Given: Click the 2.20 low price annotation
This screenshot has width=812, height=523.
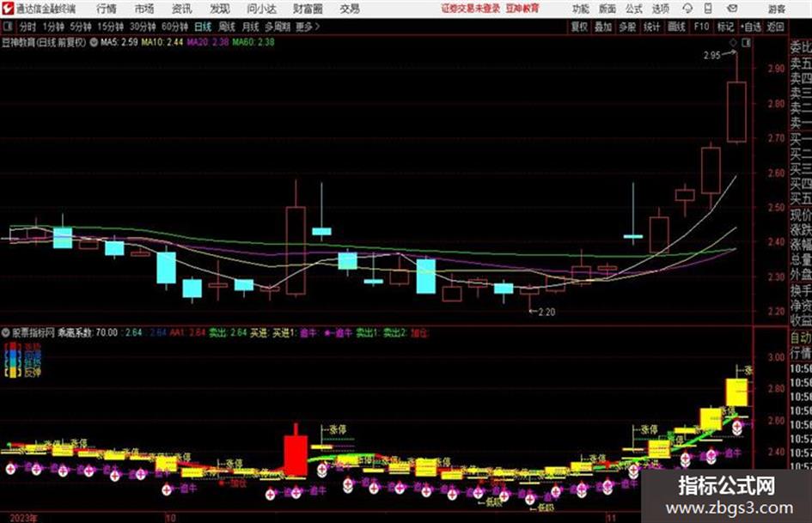Looking at the screenshot, I should point(546,312).
